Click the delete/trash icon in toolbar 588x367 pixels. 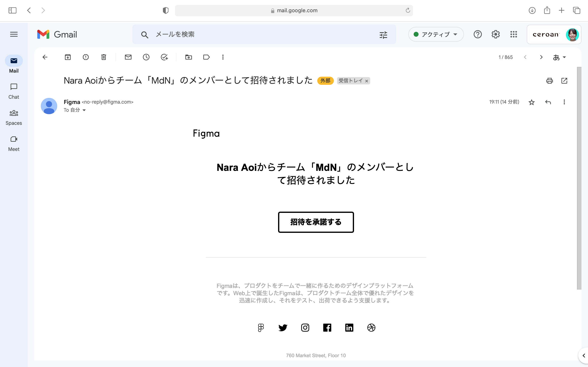(103, 57)
